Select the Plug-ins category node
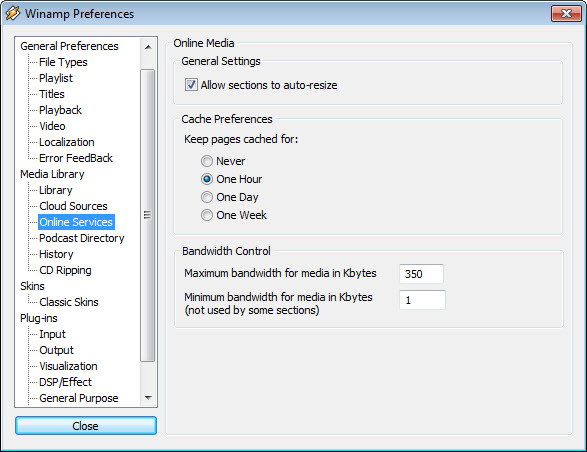Screen dimensions: 587x452 click(39, 318)
